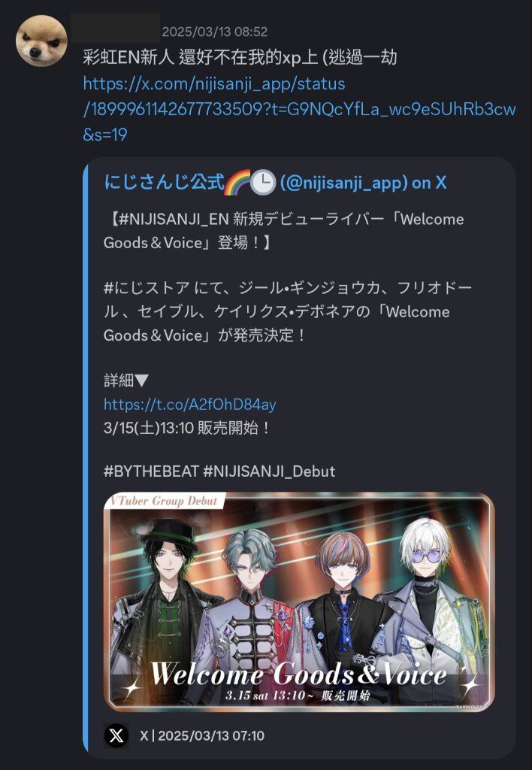Image resolution: width=532 pixels, height=770 pixels.
Task: Click the redacted username above the message
Action: (x=115, y=29)
